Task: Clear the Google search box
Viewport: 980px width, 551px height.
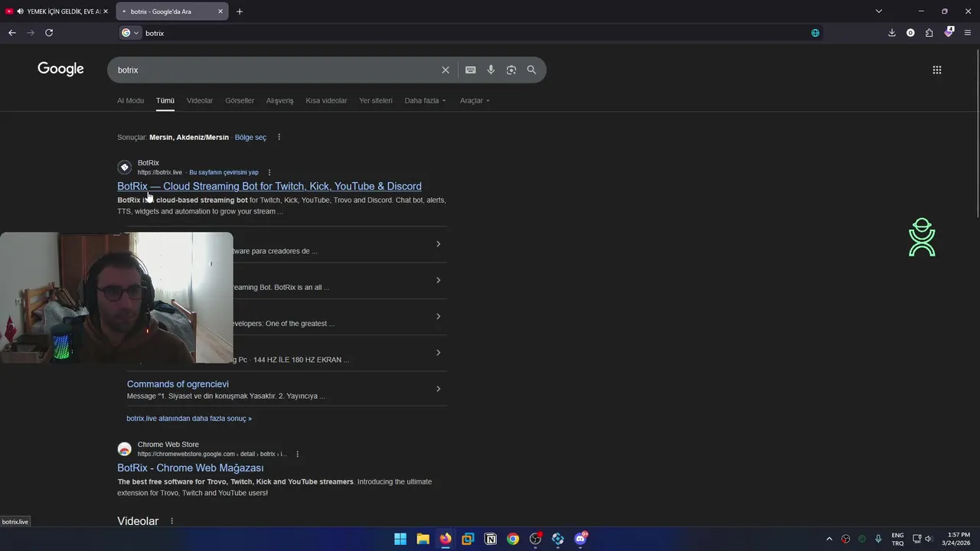Action: 446,70
